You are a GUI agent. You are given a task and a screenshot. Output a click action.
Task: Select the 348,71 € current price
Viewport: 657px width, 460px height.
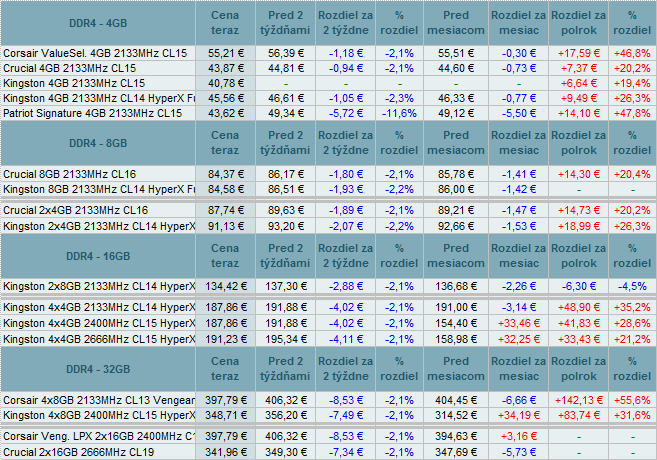click(226, 416)
